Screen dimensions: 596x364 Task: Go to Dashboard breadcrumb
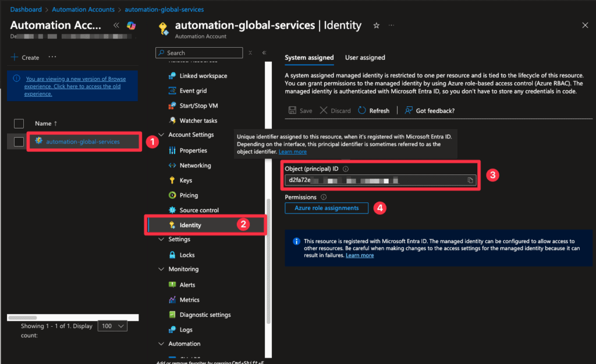click(x=26, y=9)
